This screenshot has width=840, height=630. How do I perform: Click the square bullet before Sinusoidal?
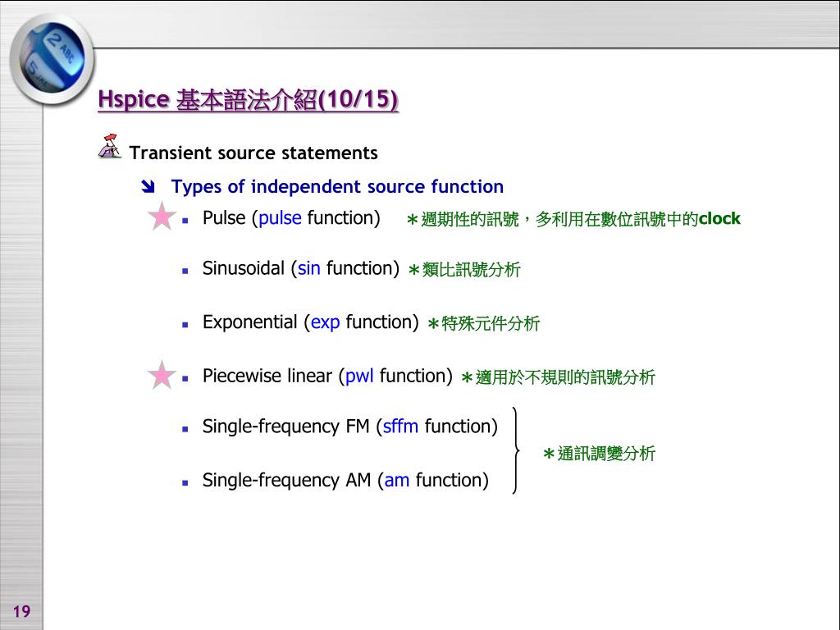coord(185,271)
